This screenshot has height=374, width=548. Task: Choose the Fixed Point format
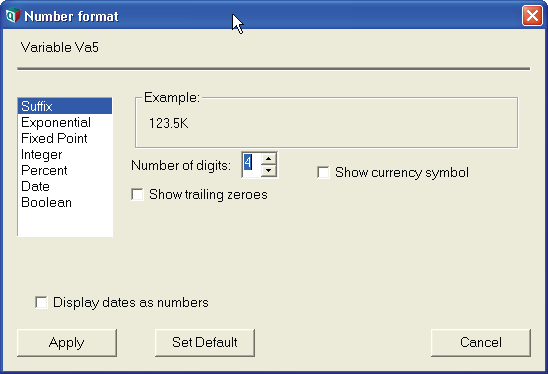pos(65,138)
